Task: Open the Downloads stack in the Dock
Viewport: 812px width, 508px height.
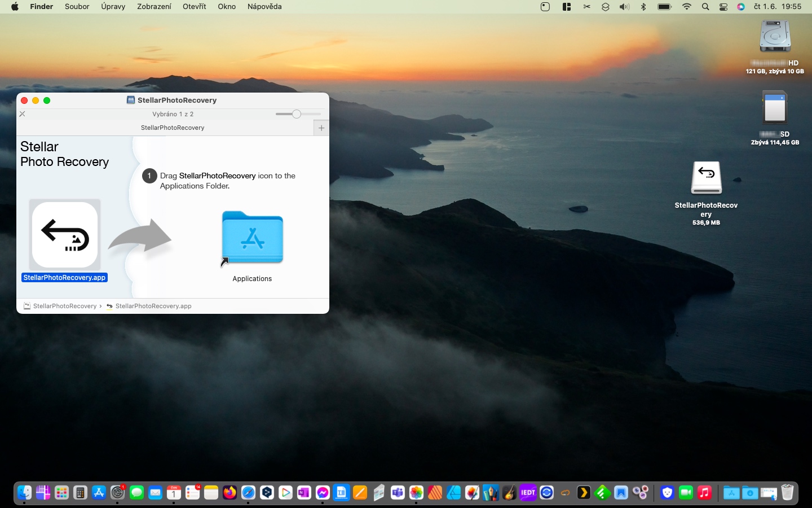Action: coord(750,493)
